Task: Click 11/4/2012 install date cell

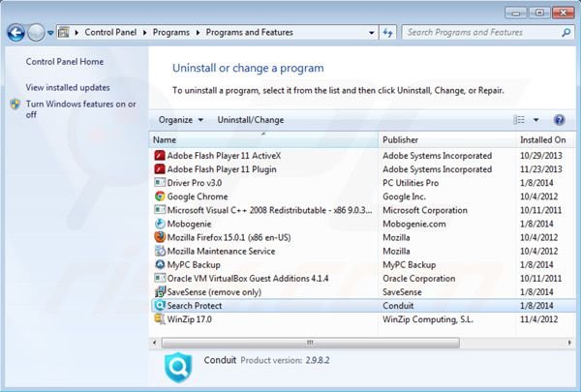Action: tap(538, 319)
